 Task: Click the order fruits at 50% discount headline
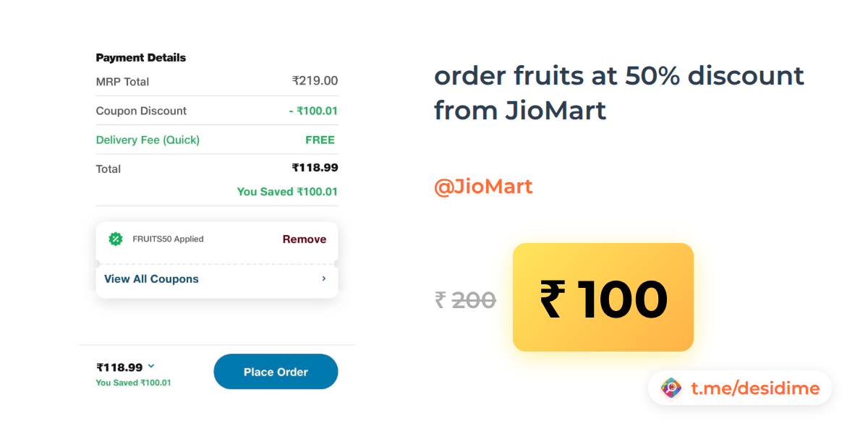[618, 93]
